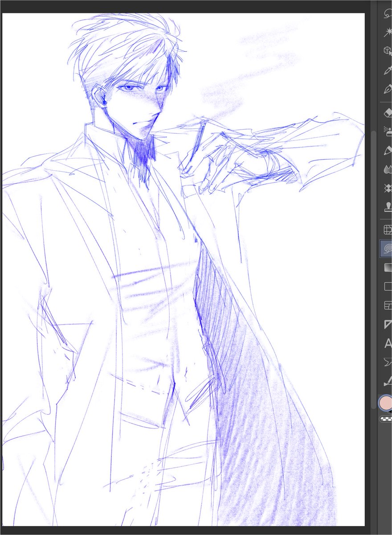Select the Auto select magic wand tool
The height and width of the screenshot is (535, 392).
(x=387, y=33)
